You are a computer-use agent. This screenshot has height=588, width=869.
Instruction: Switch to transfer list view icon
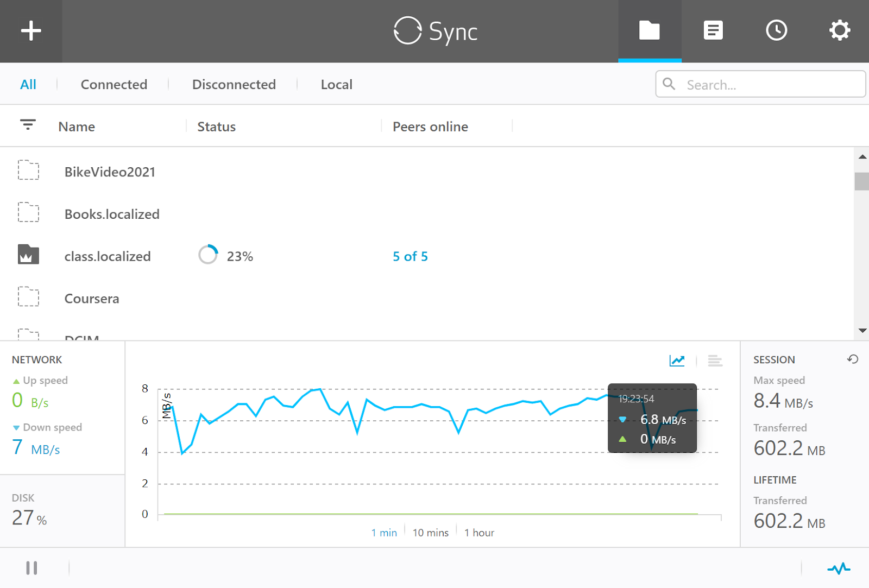coord(715,361)
